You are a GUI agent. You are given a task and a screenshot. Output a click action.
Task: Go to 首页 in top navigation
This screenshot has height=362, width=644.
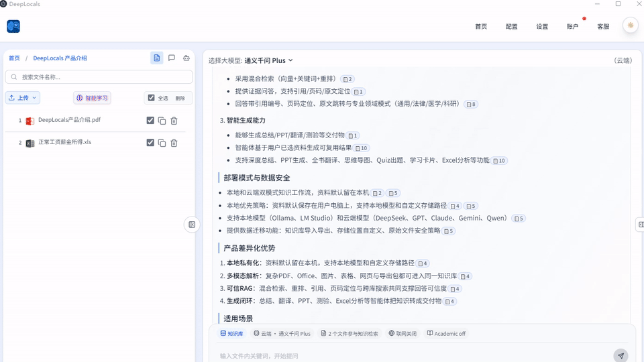(481, 26)
